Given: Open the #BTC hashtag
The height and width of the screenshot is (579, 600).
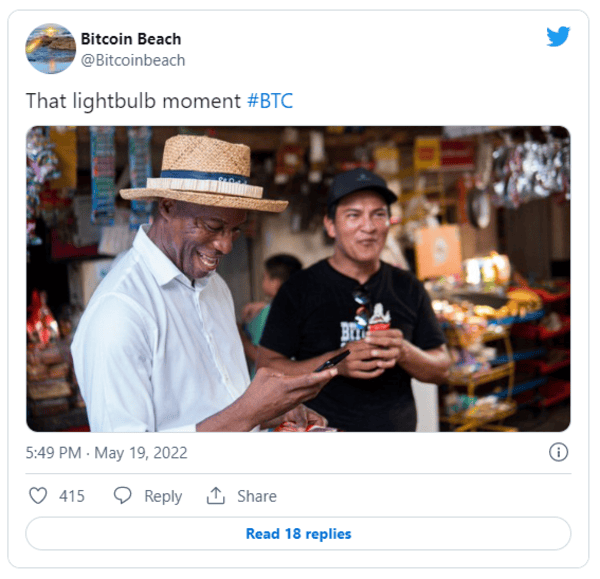Looking at the screenshot, I should 270,101.
